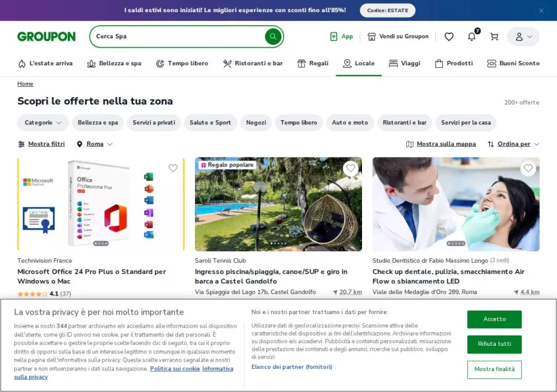Expand the Roma location dropdown

point(95,144)
